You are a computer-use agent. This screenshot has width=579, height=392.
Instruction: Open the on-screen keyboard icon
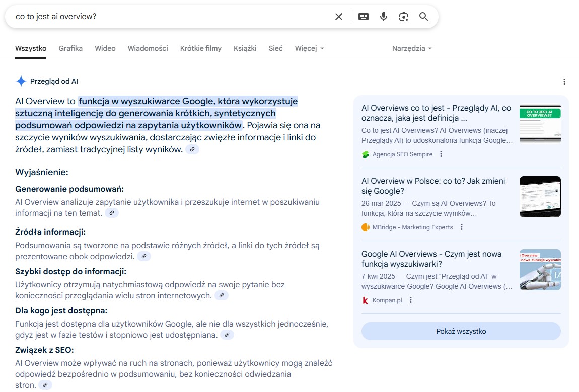[x=364, y=17]
